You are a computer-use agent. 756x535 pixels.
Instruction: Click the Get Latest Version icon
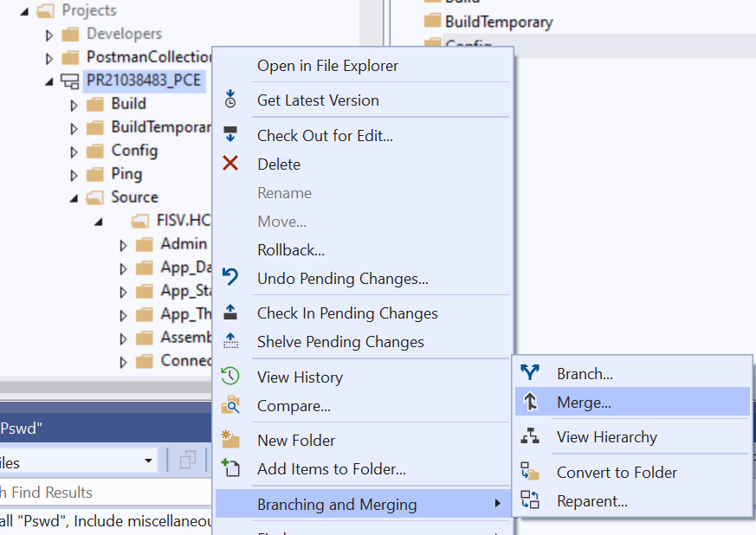[x=230, y=100]
